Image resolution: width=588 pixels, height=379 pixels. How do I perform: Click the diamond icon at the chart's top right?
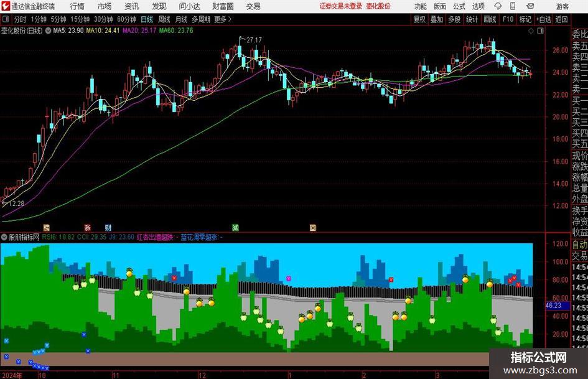pos(531,30)
